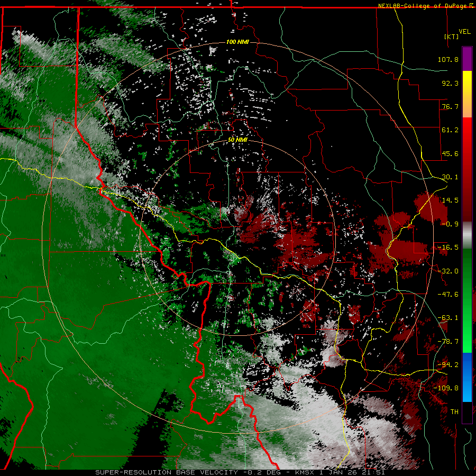
Task: Click the TH legend label
Action: [454, 412]
